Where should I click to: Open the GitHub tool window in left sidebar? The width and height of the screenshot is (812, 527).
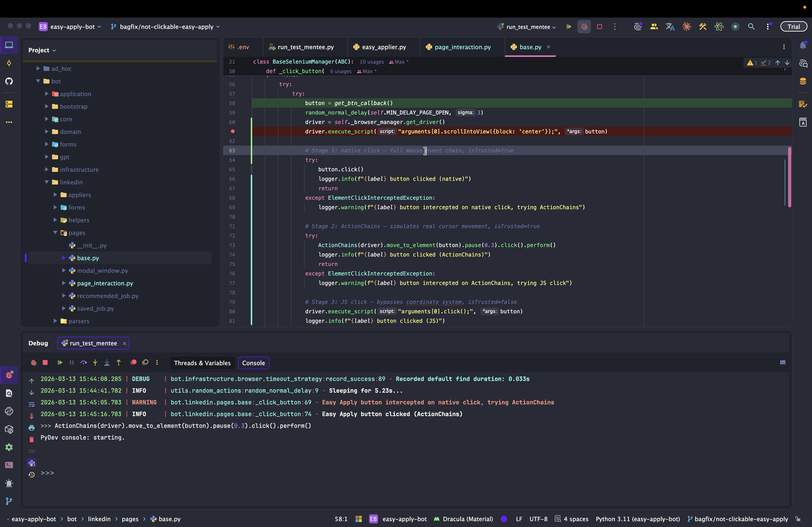pyautogui.click(x=9, y=81)
